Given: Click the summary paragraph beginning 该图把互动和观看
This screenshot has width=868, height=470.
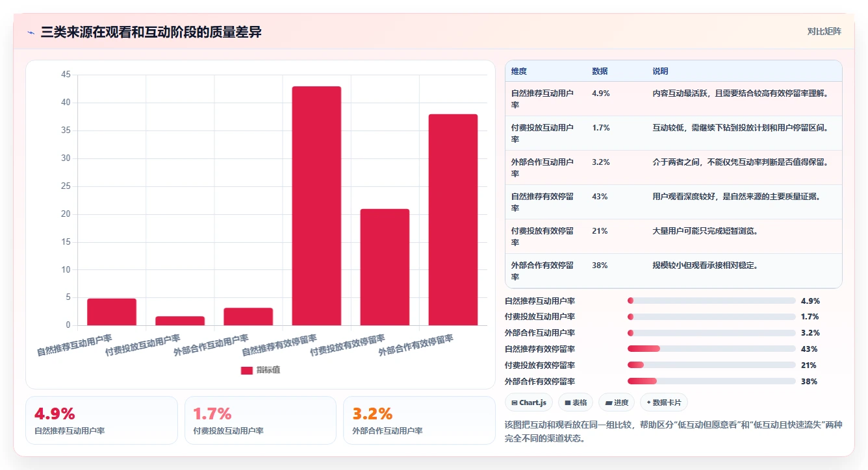Looking at the screenshot, I should pos(672,431).
